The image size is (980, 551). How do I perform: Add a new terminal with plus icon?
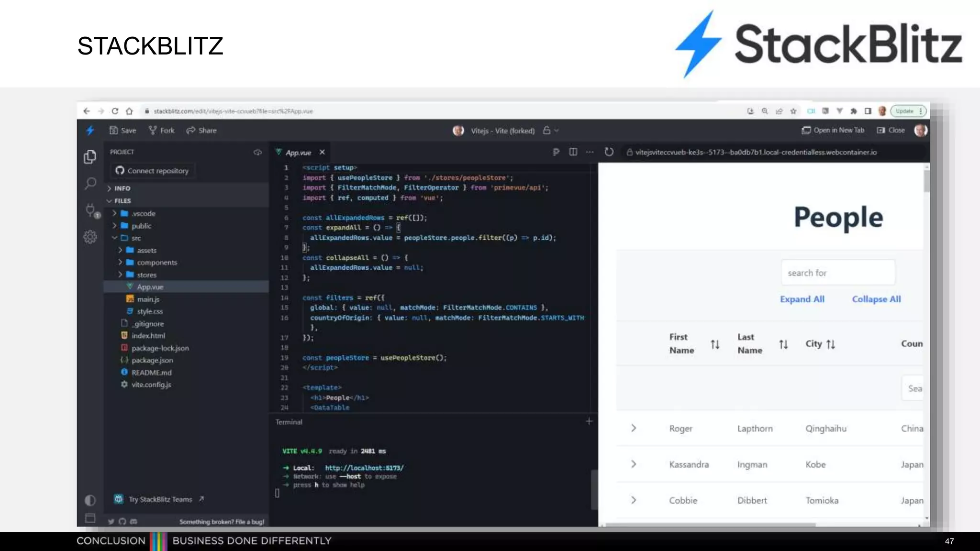coord(589,421)
